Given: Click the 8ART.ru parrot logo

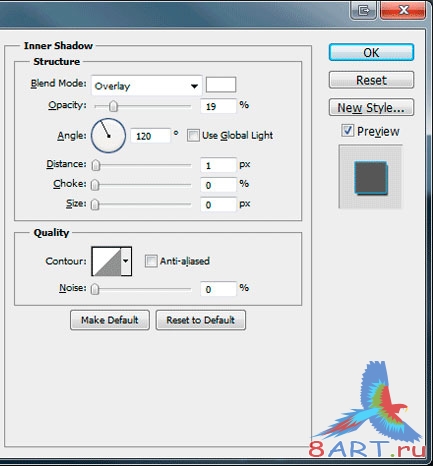Looking at the screenshot, I should coord(367,411).
